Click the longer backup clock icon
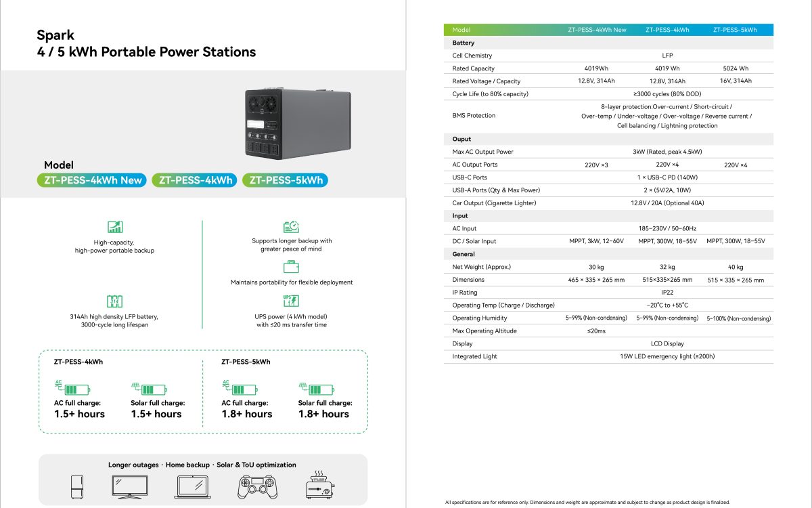 click(291, 227)
